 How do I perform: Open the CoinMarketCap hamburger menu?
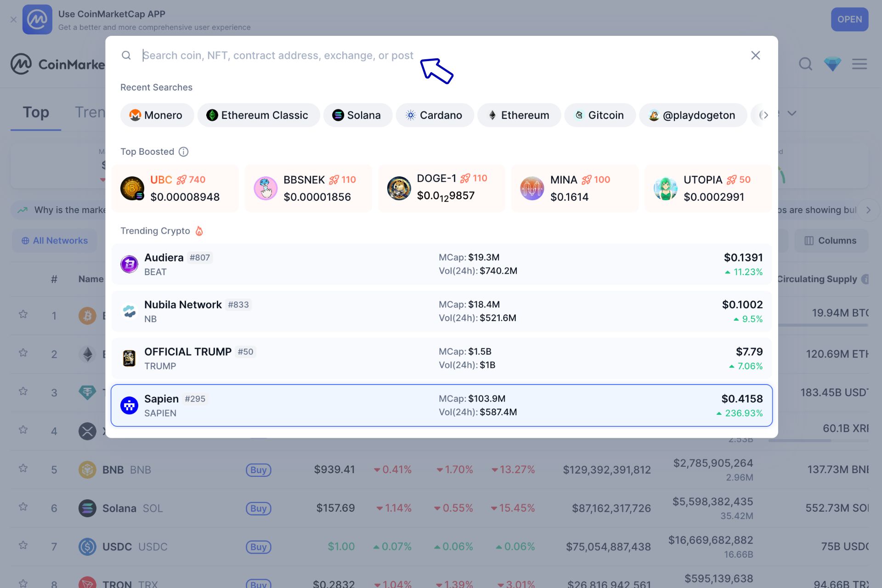859,64
